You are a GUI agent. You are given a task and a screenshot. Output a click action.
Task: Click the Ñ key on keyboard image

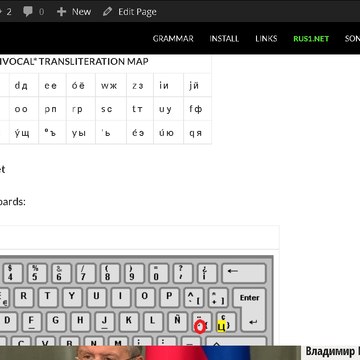177,322
